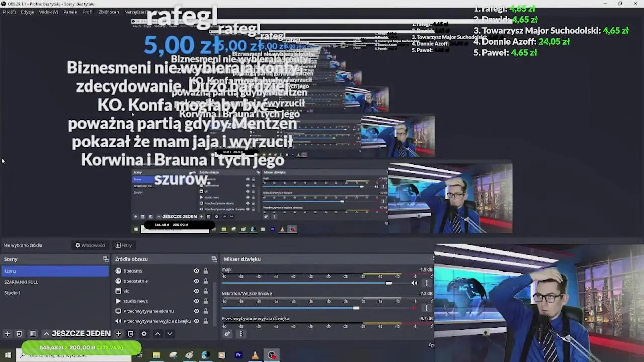Open the Profil menu
The image size is (644, 362).
pos(88,12)
